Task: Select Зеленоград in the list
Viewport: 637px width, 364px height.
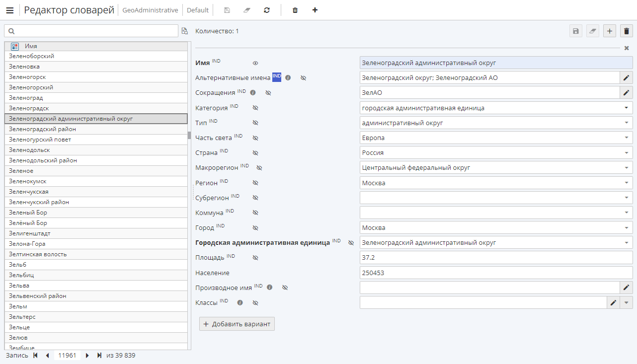Action: [x=96, y=98]
